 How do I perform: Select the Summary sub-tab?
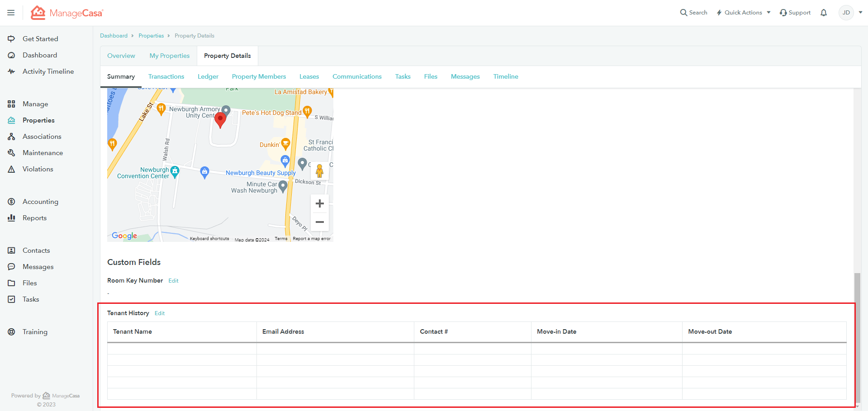click(121, 76)
